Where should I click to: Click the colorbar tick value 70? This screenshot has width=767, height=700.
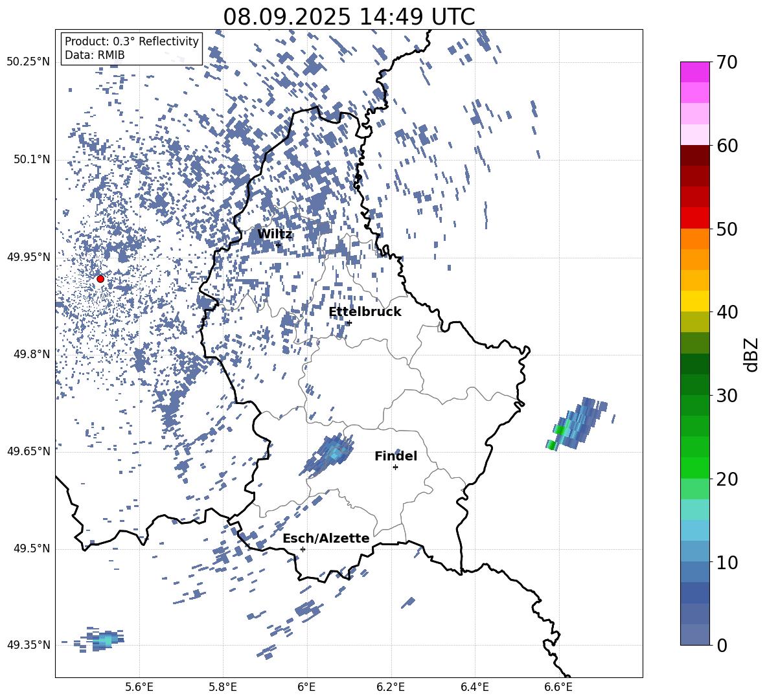[727, 62]
